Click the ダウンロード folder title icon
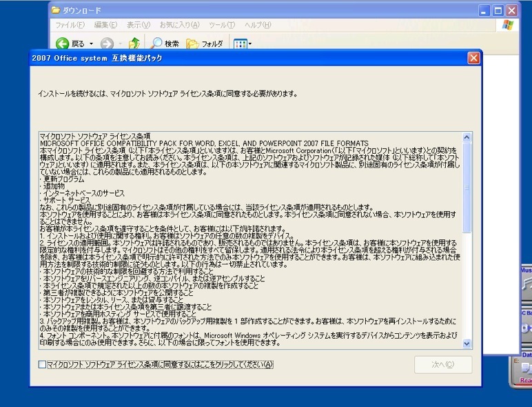532x407 pixels. click(x=56, y=10)
